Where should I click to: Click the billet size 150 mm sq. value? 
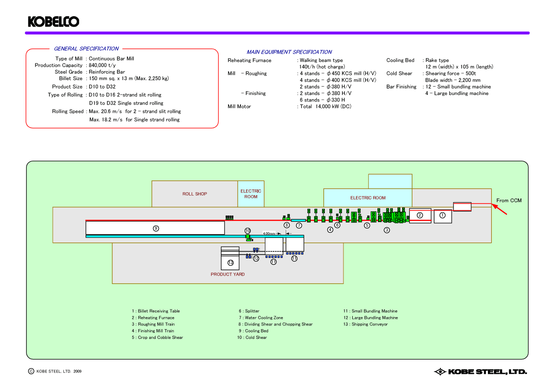(129, 79)
